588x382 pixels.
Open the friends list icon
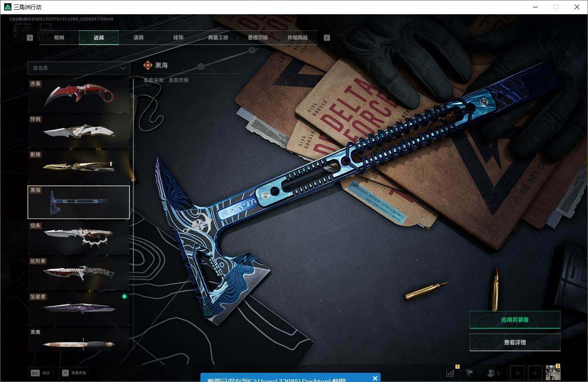pos(493,373)
